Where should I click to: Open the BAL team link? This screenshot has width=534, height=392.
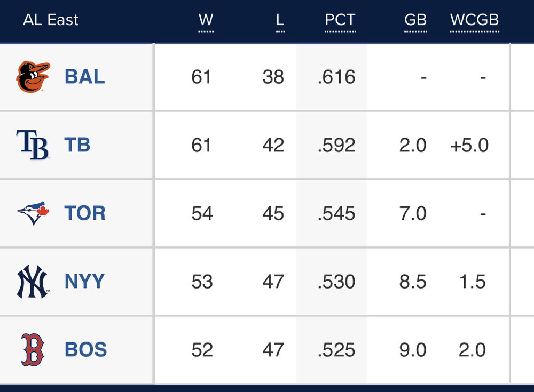click(x=84, y=77)
